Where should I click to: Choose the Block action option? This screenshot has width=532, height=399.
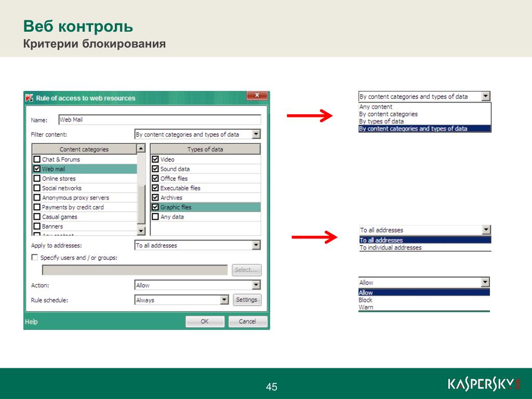coord(424,300)
